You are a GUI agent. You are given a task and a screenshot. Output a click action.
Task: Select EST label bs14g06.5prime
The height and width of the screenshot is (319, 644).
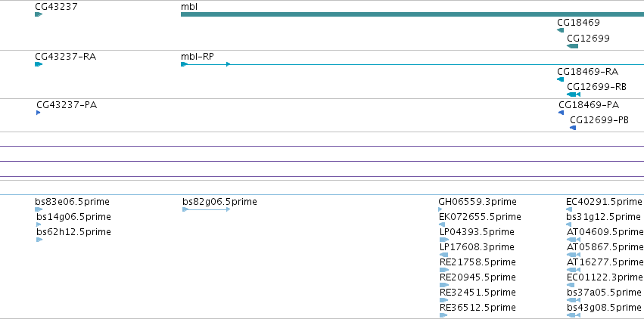tap(73, 216)
